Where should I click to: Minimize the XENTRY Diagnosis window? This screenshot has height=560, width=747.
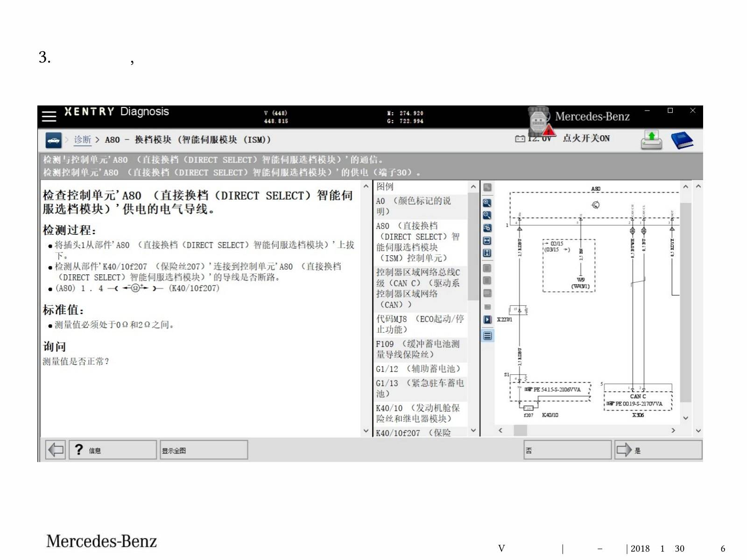coord(647,111)
